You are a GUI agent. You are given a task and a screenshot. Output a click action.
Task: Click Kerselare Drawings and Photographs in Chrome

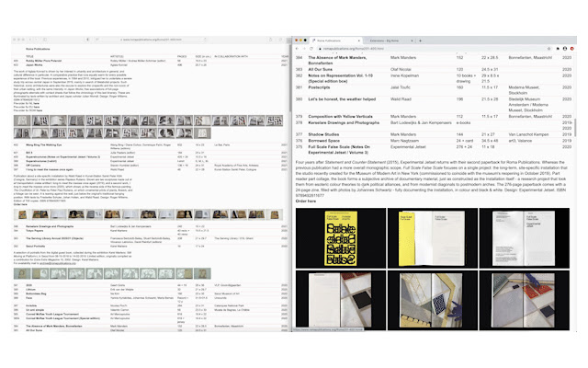344,122
